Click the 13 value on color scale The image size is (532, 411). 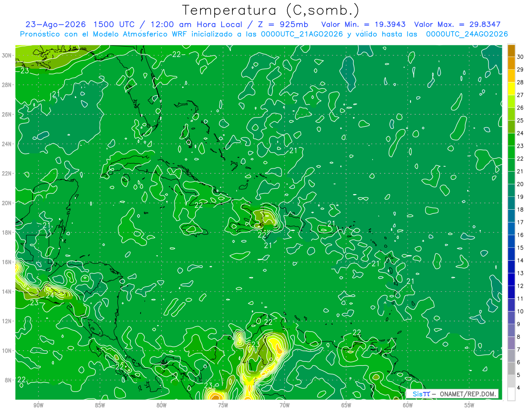[x=520, y=273]
